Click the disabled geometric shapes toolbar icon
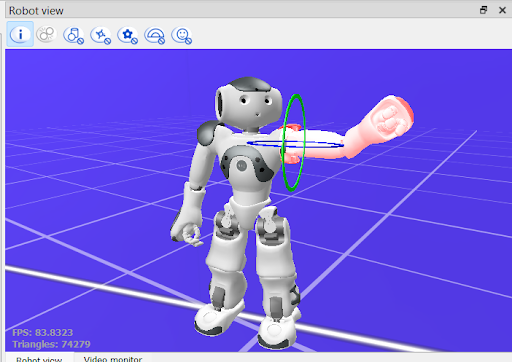The width and height of the screenshot is (512, 362). 73,35
